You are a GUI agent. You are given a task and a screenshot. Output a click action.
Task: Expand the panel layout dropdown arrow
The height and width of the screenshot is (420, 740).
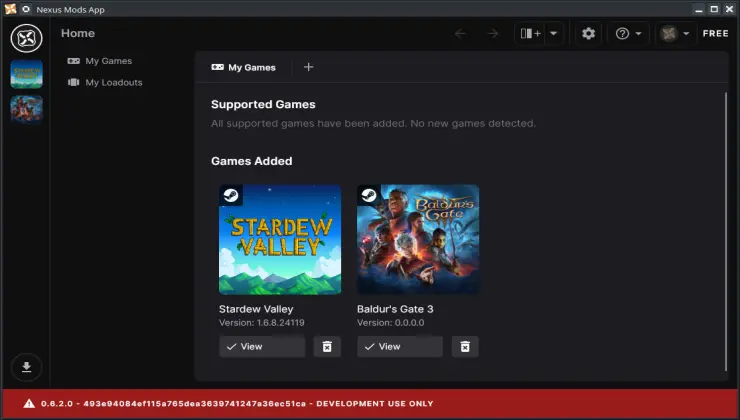[x=554, y=34]
